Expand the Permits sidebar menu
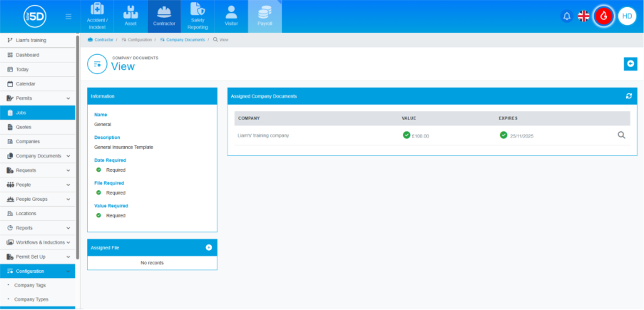This screenshot has width=644, height=310. click(x=37, y=98)
